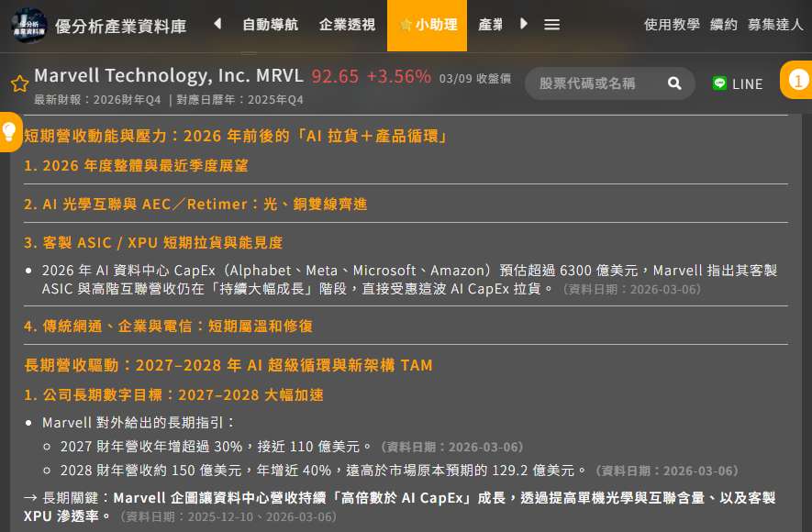Expand section 1. 2026 年度整體與最近季度展望

point(136,166)
